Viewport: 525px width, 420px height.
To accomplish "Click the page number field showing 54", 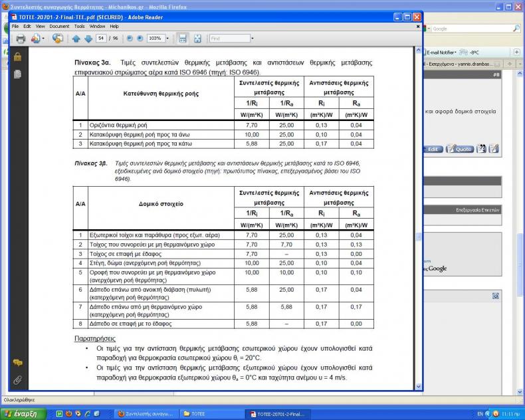I will [101, 39].
